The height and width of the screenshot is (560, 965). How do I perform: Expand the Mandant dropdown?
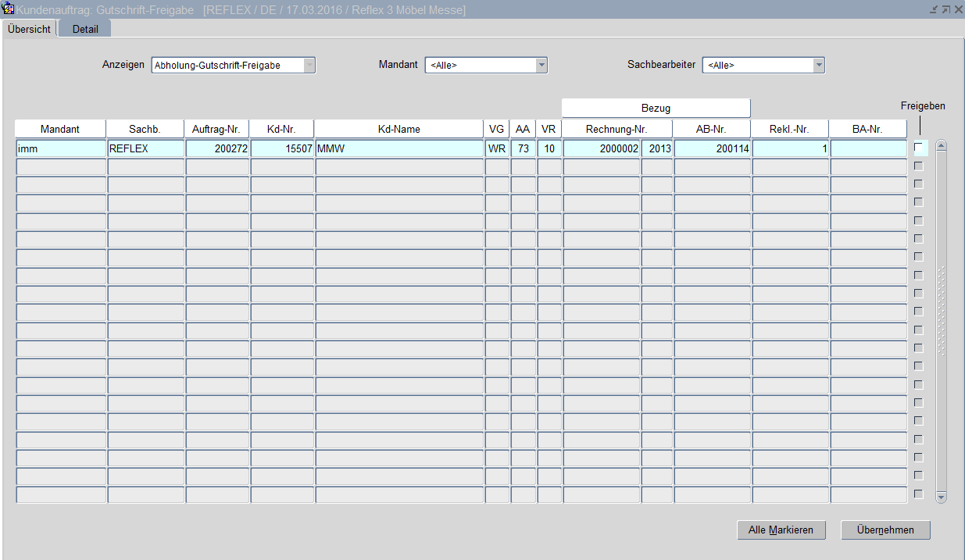coord(541,66)
